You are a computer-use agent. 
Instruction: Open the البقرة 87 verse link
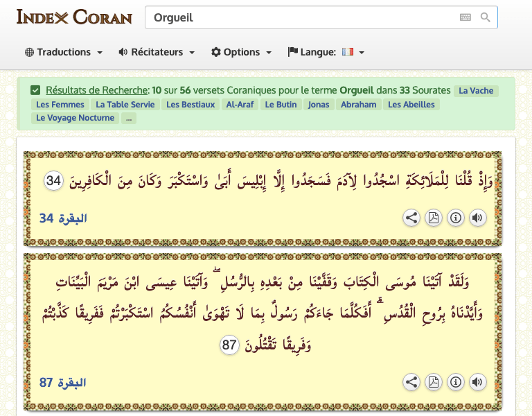point(63,383)
